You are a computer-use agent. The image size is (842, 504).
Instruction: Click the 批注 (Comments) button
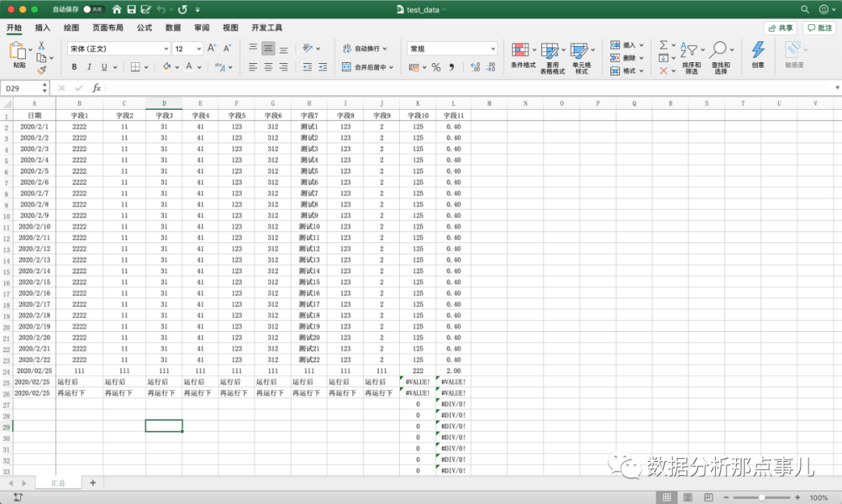[x=820, y=28]
